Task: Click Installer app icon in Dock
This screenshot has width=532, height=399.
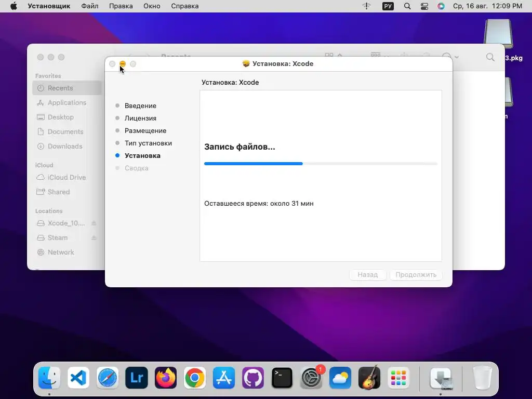Action: (441, 378)
